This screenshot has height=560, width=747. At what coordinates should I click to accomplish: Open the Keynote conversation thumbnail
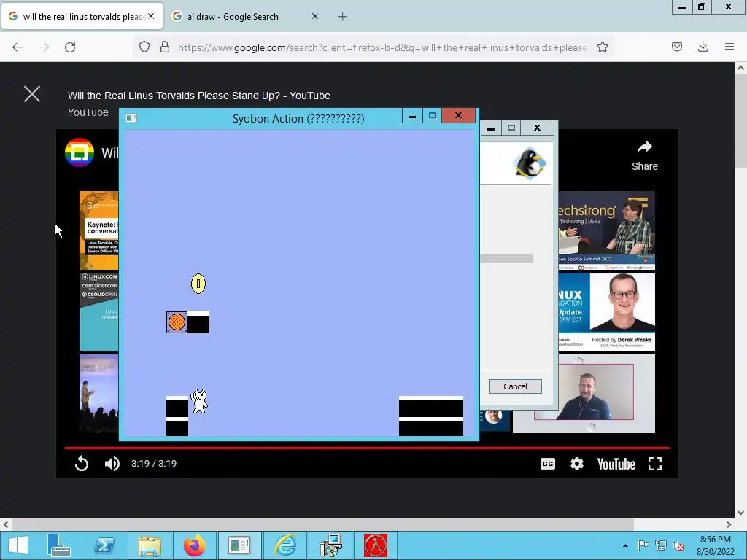tap(99, 230)
